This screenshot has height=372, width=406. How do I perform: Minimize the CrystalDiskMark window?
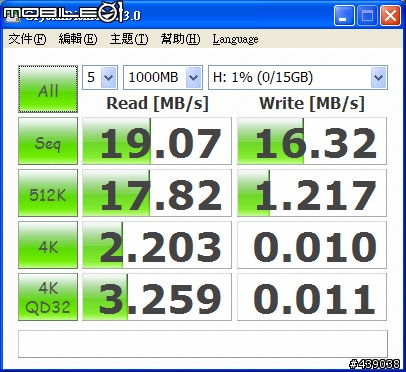point(344,16)
